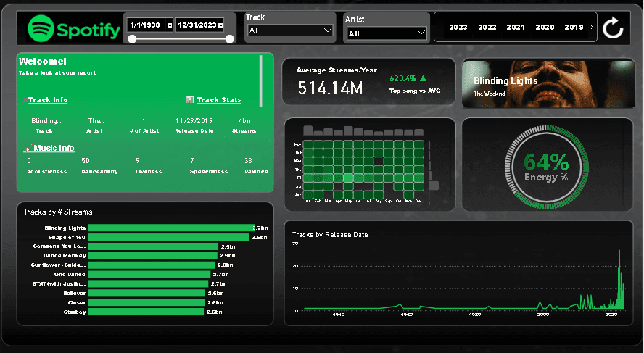This screenshot has width=644, height=353.
Task: Click the Welcome panel vertical scrollbar
Action: [x=261, y=81]
